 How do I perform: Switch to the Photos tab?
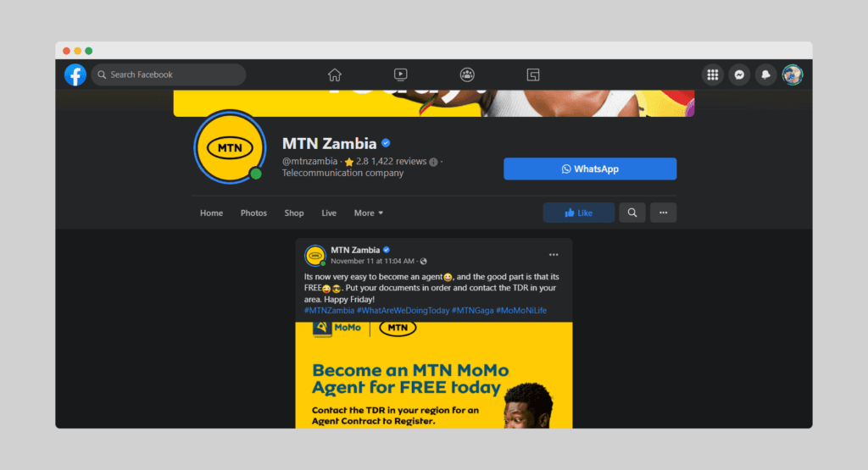pyautogui.click(x=253, y=213)
